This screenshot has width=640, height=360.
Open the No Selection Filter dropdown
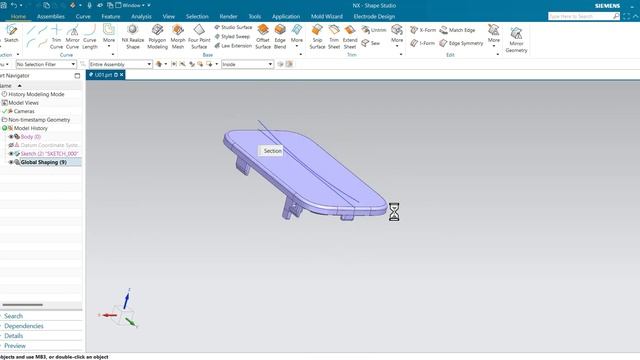tap(46, 64)
